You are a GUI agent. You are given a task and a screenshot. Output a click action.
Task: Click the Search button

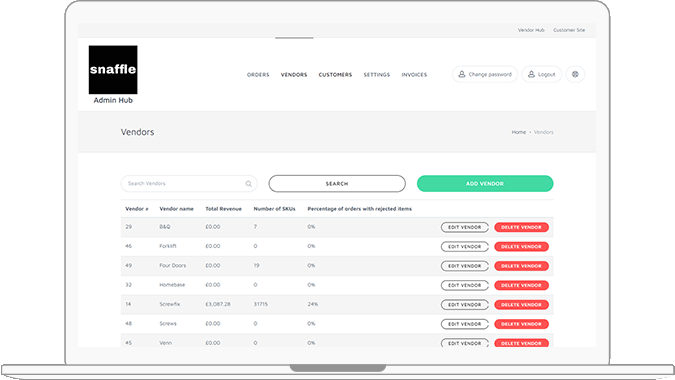click(x=337, y=184)
